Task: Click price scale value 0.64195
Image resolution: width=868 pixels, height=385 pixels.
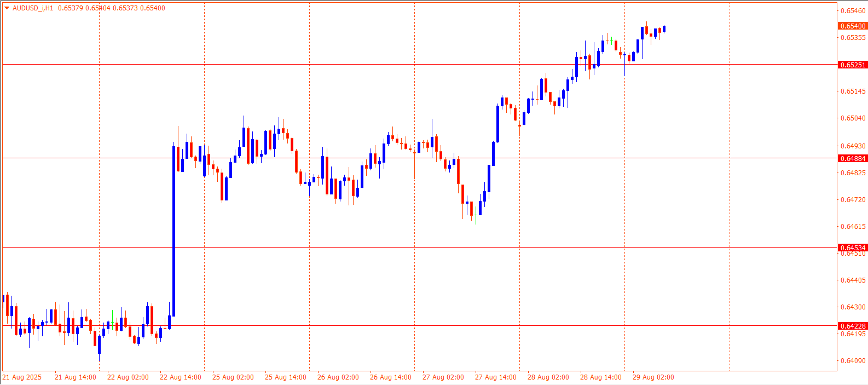Action: 853,334
